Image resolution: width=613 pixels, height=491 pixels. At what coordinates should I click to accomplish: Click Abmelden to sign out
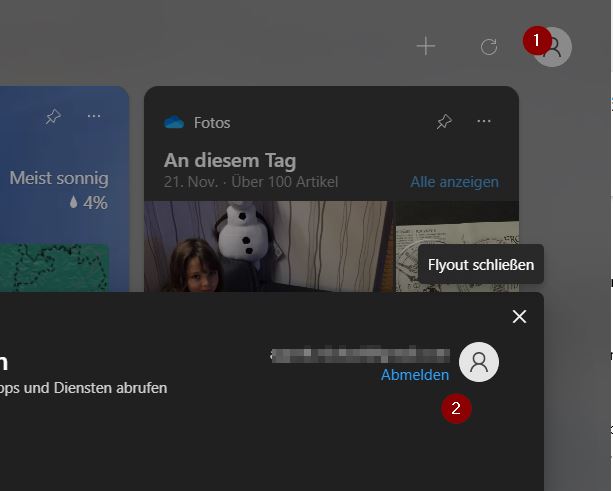click(x=415, y=375)
